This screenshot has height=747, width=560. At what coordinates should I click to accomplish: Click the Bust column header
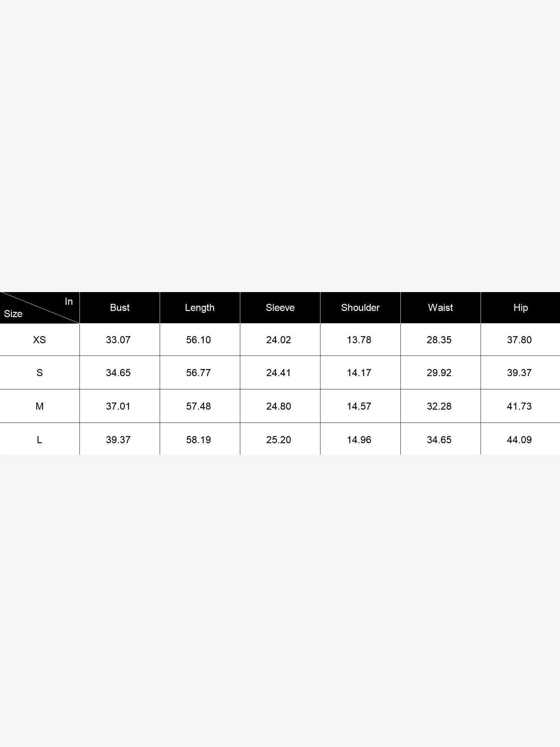pyautogui.click(x=119, y=307)
